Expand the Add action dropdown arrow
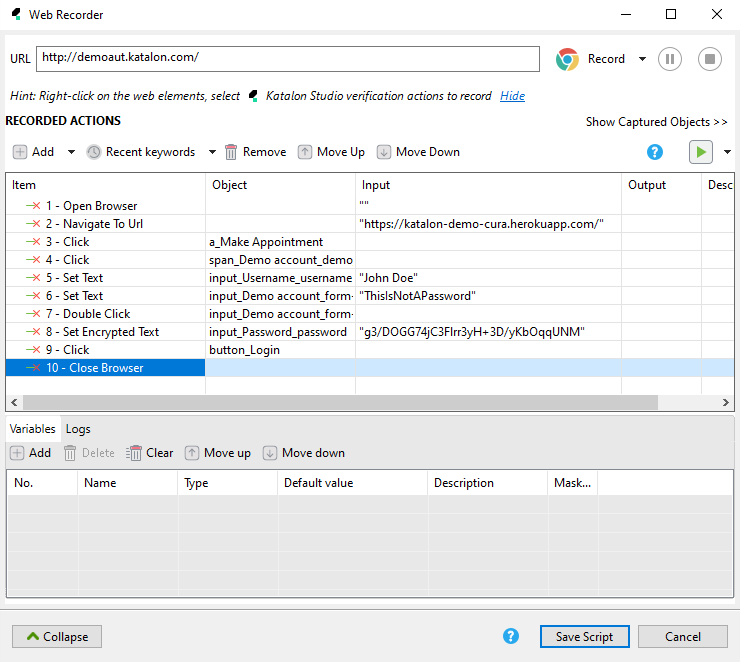 (71, 152)
